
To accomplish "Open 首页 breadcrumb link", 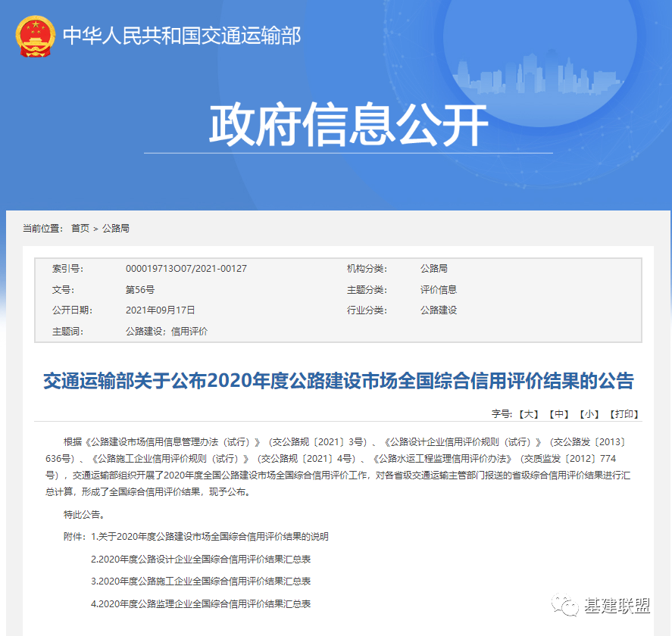I will 80,228.
